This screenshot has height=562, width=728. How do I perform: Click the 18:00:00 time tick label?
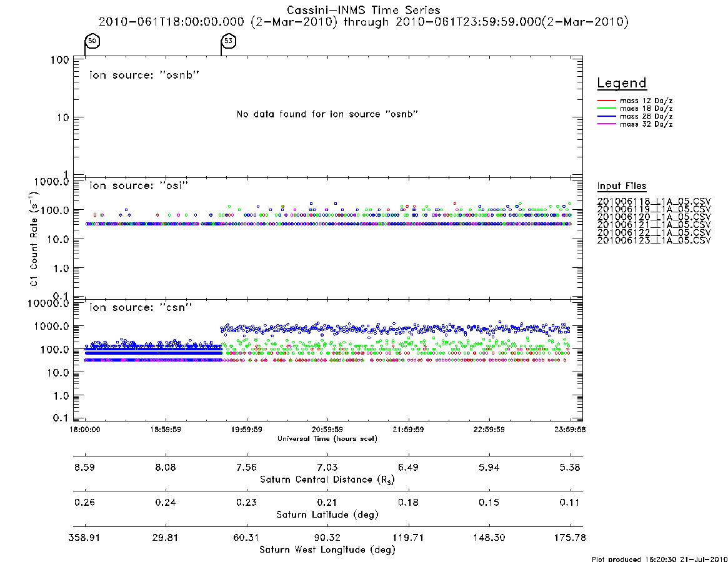pos(85,430)
